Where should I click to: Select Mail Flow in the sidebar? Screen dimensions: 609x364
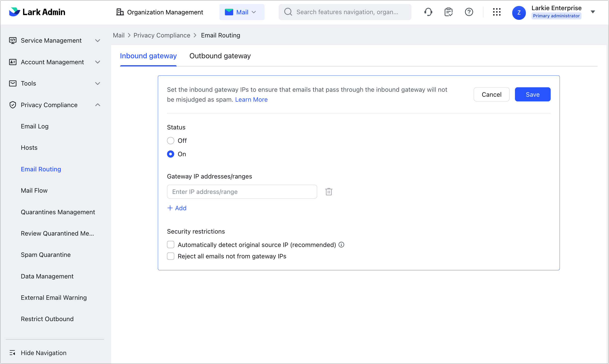pyautogui.click(x=34, y=190)
